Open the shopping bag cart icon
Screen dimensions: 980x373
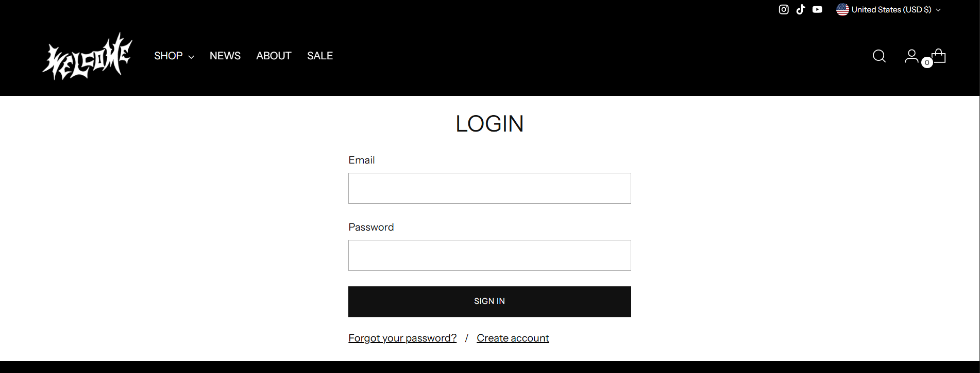(x=940, y=55)
